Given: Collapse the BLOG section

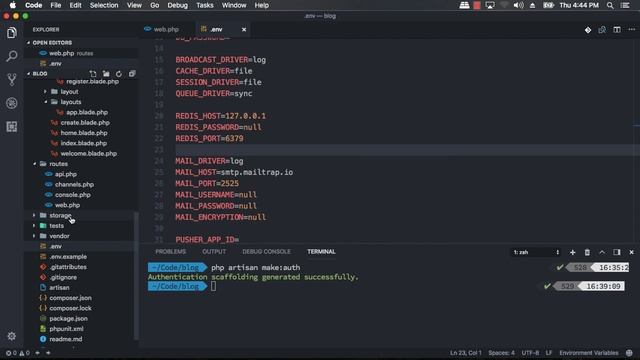Looking at the screenshot, I should coord(40,73).
